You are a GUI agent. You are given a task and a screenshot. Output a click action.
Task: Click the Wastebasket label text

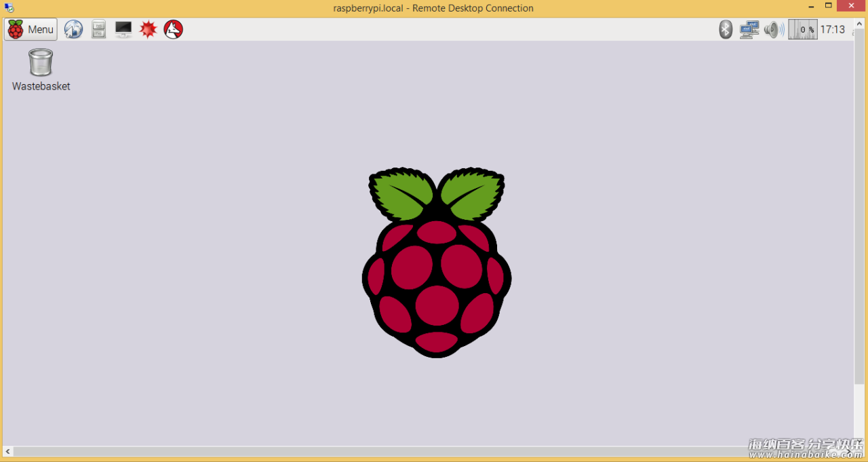tap(41, 86)
